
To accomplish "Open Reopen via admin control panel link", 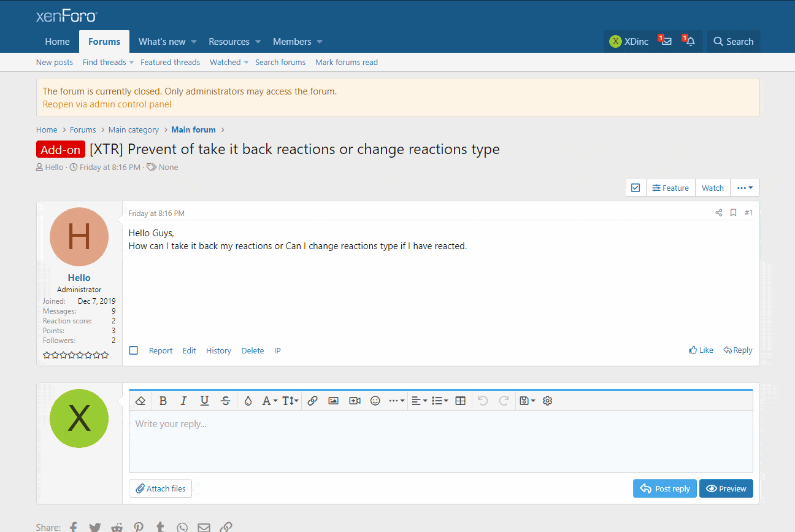I will click(x=107, y=104).
